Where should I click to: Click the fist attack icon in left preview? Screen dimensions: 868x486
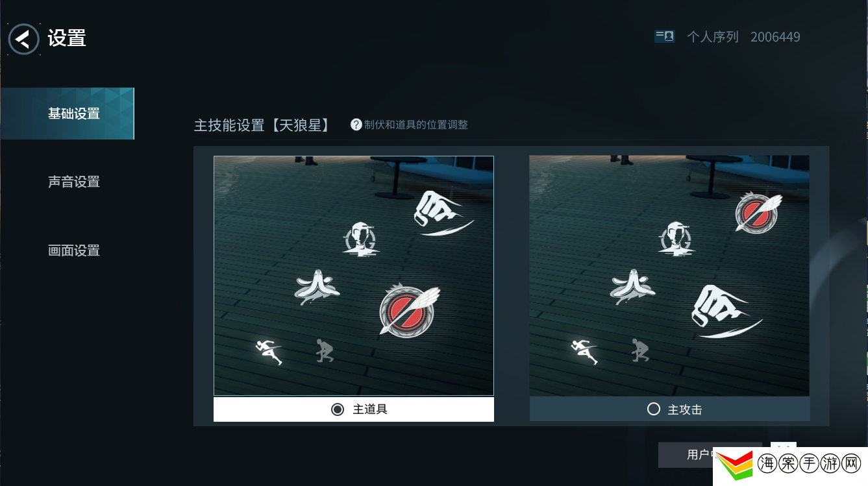point(441,213)
